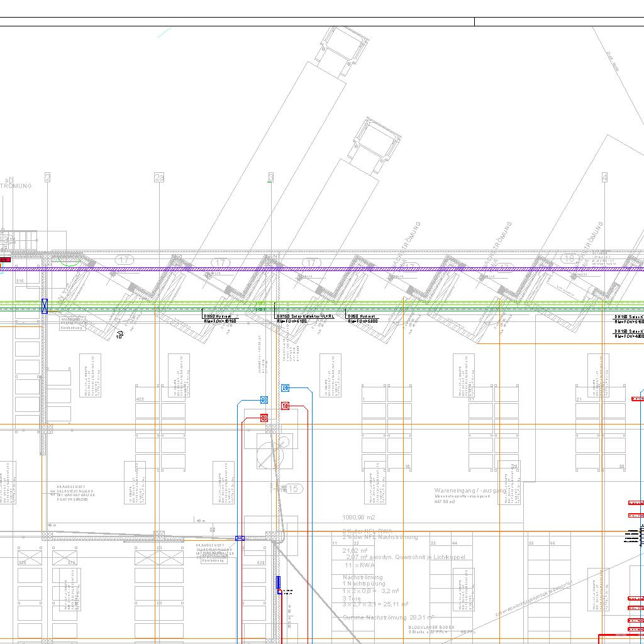Click the Wareneingang / -ausgang room label

(x=470, y=491)
